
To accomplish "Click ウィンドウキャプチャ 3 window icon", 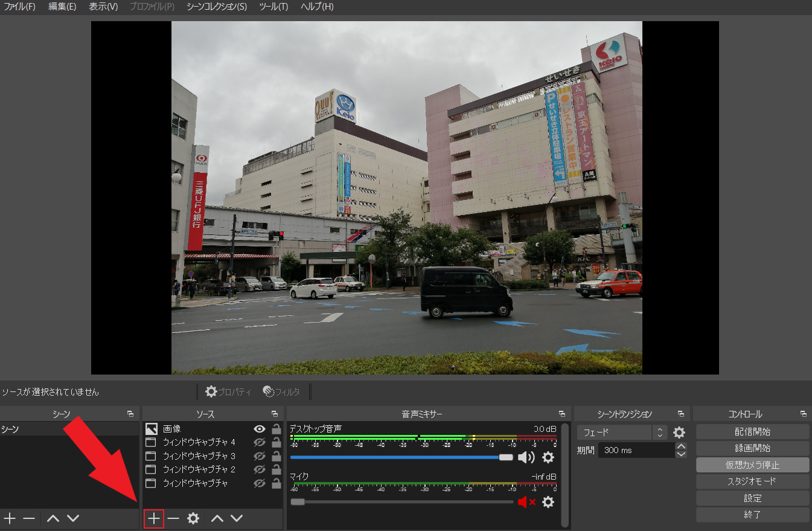I will (x=152, y=455).
